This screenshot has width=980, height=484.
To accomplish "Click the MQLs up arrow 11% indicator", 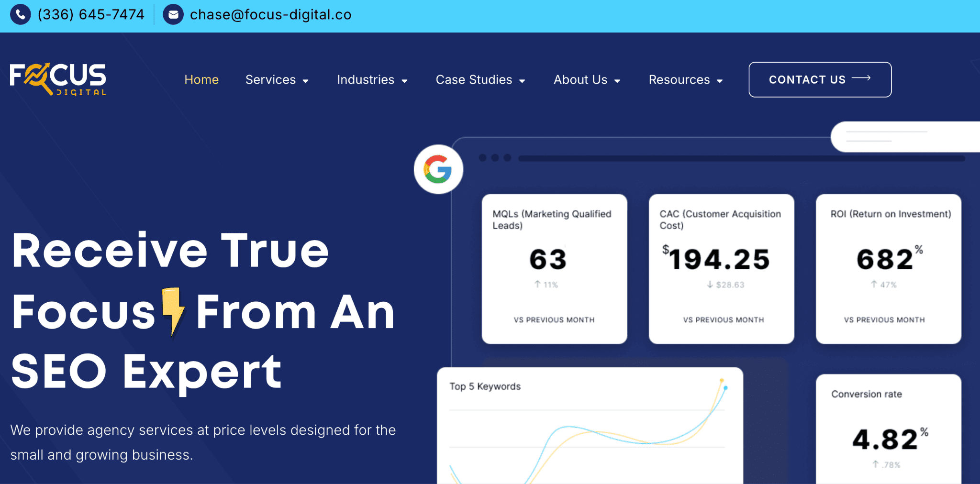I will tap(546, 285).
